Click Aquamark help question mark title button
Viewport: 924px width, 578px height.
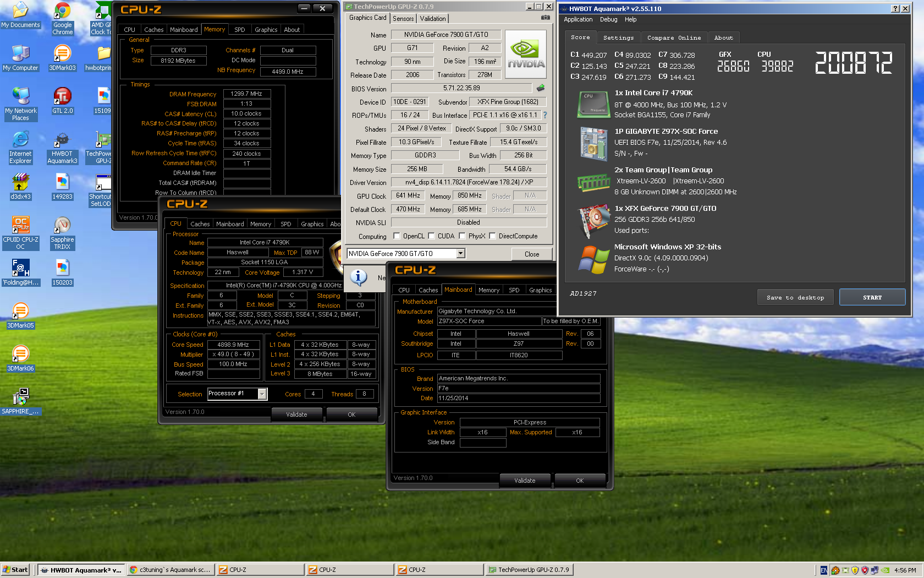(895, 8)
